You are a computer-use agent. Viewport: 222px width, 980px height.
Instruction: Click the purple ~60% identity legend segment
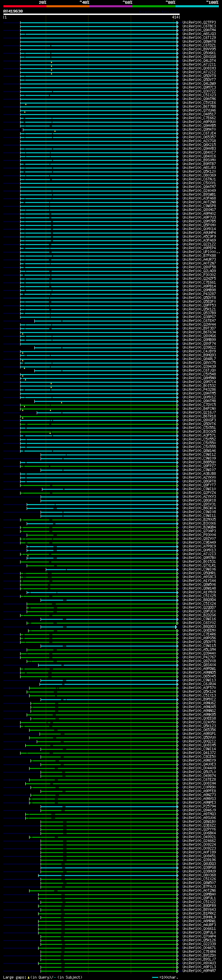tap(111, 6)
